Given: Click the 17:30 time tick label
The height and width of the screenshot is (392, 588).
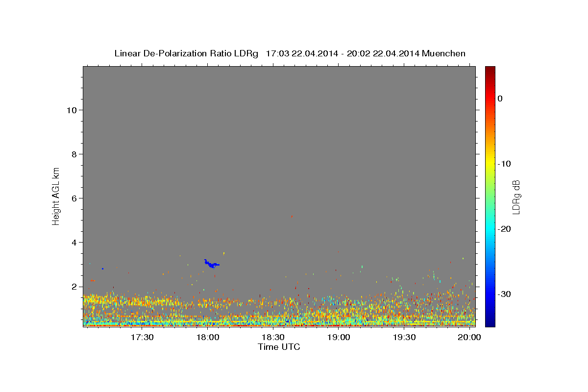Looking at the screenshot, I should tap(143, 338).
